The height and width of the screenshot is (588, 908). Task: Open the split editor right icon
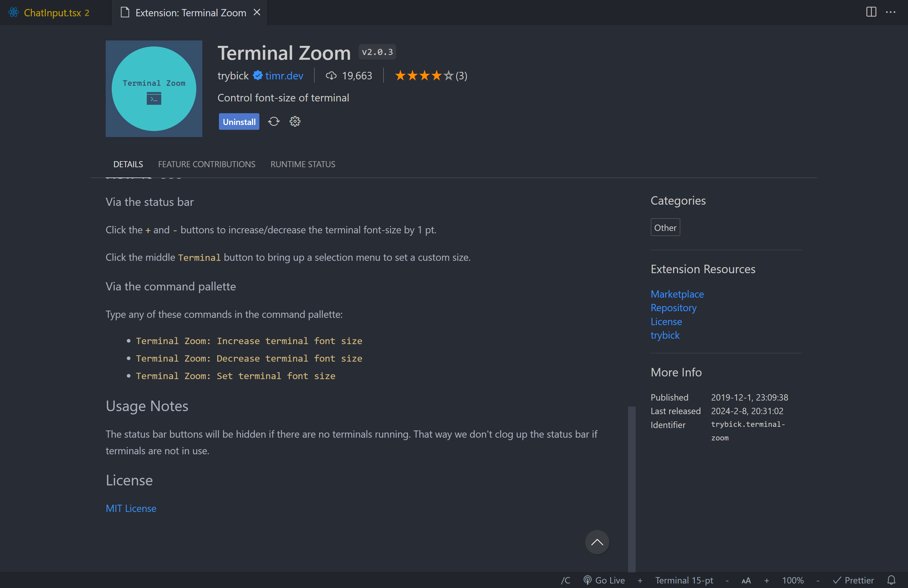pos(871,12)
